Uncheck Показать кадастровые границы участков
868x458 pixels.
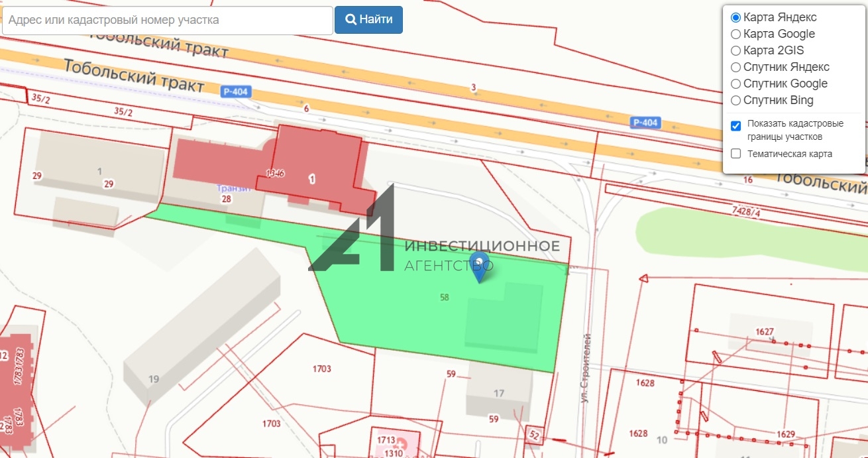(735, 126)
